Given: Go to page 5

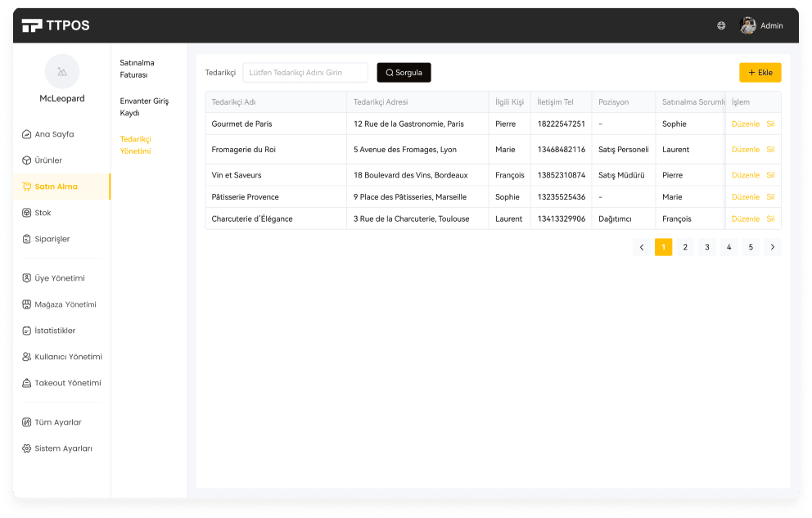Looking at the screenshot, I should [751, 247].
